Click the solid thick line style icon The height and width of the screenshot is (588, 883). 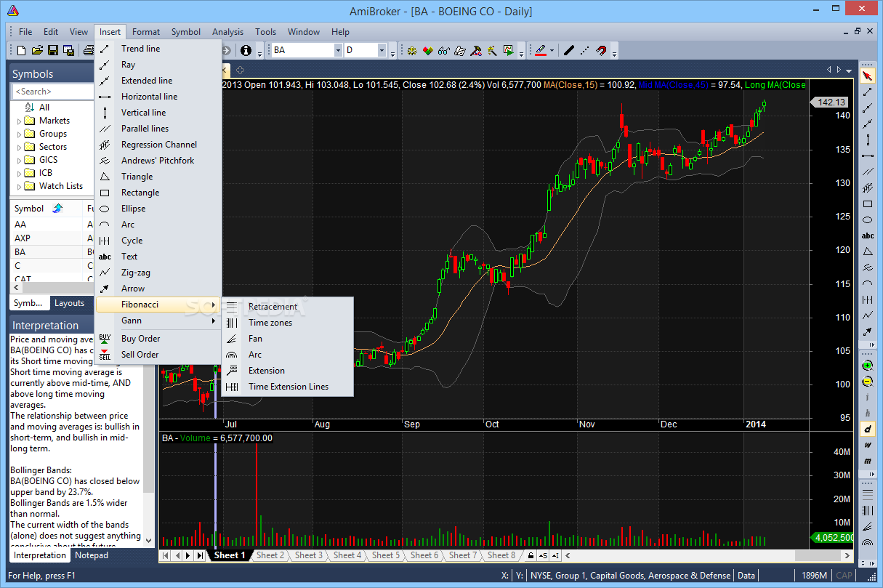[569, 50]
